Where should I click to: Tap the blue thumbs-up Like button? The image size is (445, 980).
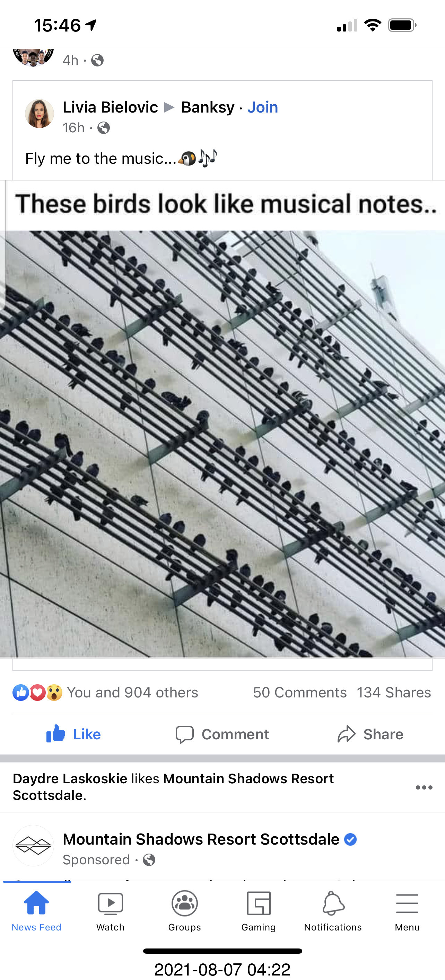pos(73,734)
